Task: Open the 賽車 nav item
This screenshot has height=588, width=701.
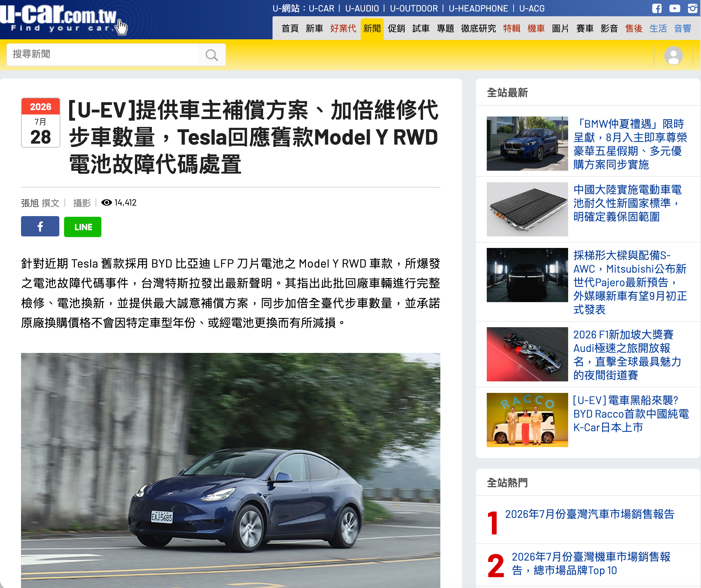Action: tap(585, 28)
